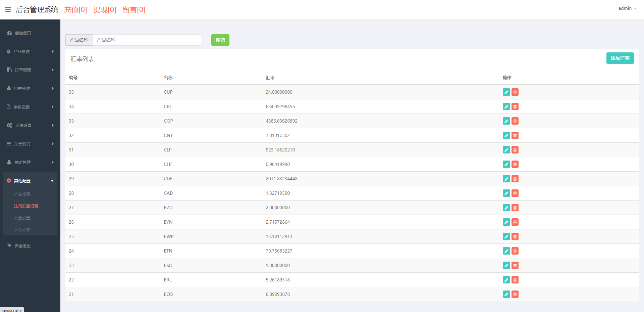Screen dimensions: 644x312
Task: Select 入金记录 in the sidebar
Action: 22,229
